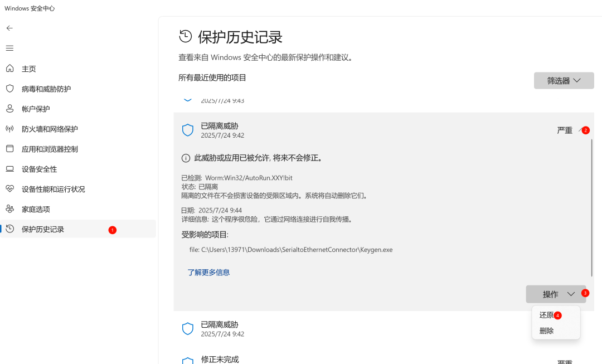Image resolution: width=602 pixels, height=364 pixels.
Task: Click the laptop icon for 设备安全性
Action: click(9, 169)
